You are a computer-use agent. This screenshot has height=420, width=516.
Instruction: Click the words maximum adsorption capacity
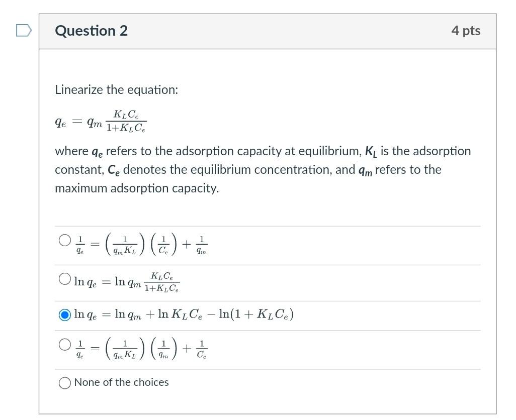click(x=137, y=188)
